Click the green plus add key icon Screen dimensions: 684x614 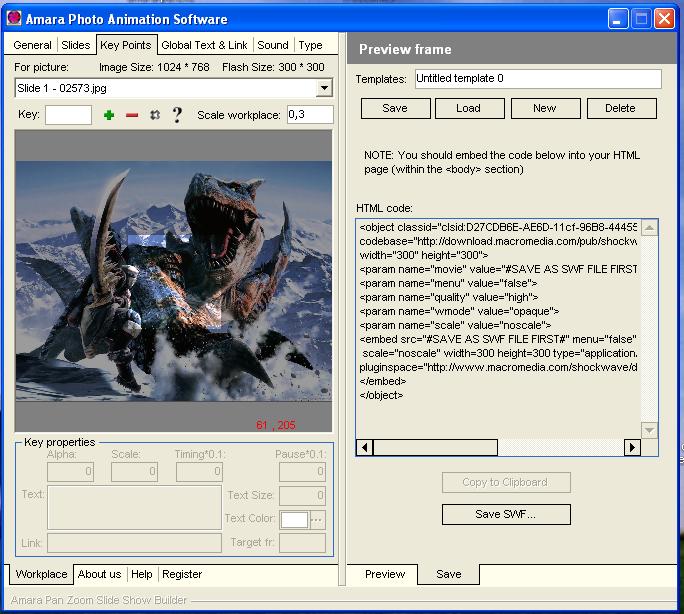tap(109, 115)
